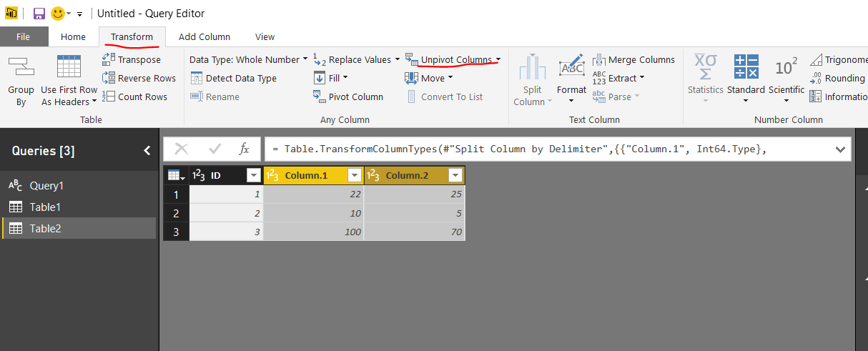
Task: Collapse the Queries pane with the chevron
Action: click(x=147, y=151)
